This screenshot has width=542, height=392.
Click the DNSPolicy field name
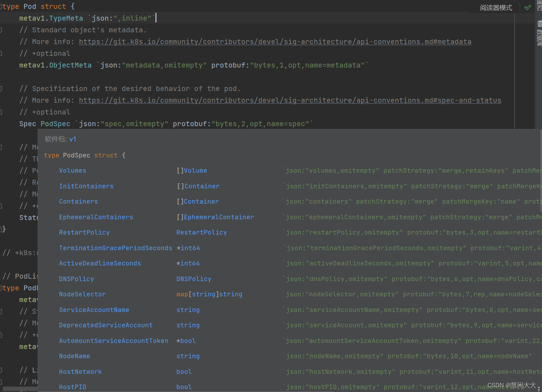[x=76, y=279]
